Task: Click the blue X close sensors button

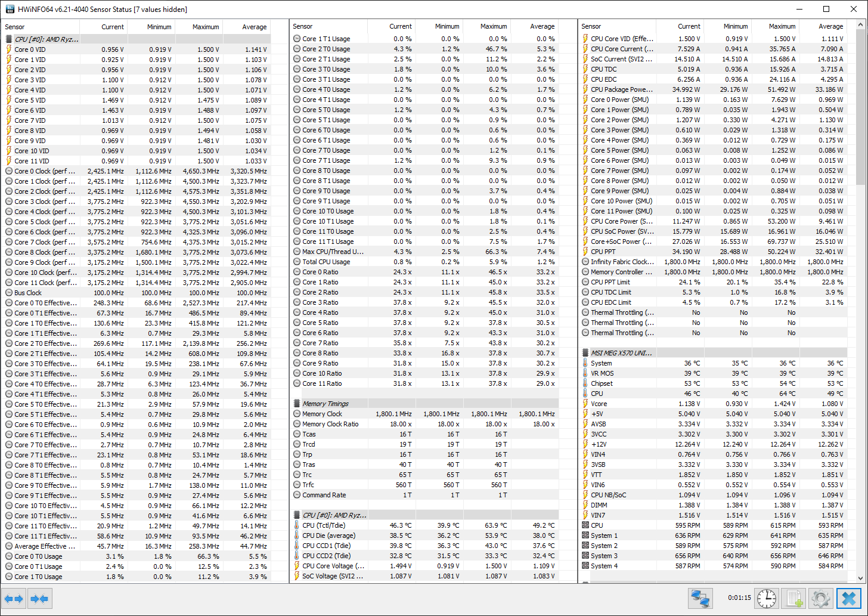Action: 849,598
